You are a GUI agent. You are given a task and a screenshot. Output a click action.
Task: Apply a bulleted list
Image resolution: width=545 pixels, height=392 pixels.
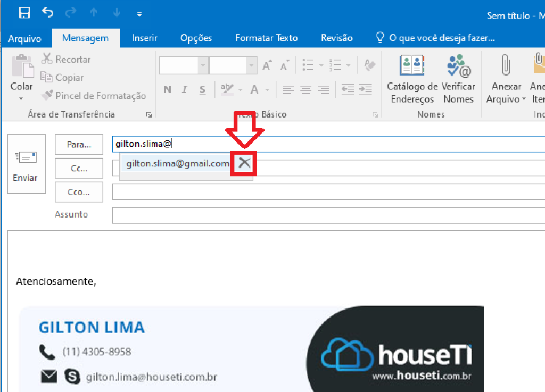(x=308, y=65)
